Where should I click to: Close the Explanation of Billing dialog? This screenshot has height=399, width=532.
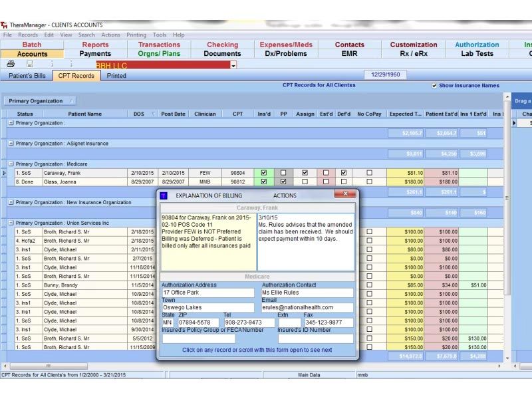[x=345, y=194]
